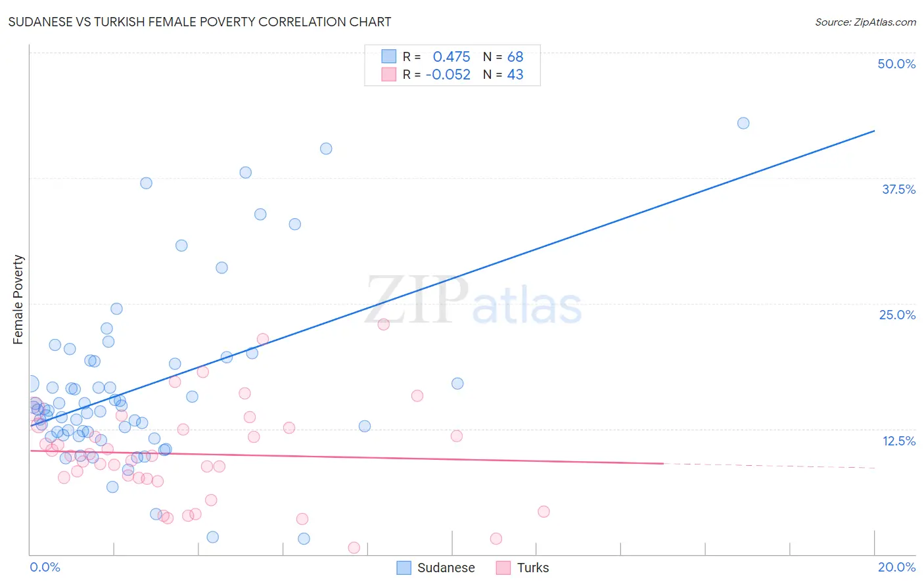Image resolution: width=924 pixels, height=586 pixels.
Task: Select the Sudanese legend label
Action: click(446, 568)
